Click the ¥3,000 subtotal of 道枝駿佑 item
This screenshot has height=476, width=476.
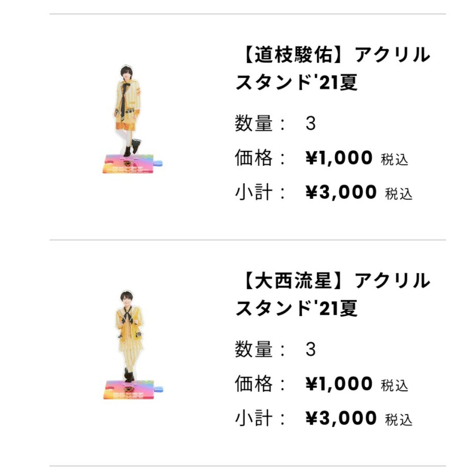[341, 193]
